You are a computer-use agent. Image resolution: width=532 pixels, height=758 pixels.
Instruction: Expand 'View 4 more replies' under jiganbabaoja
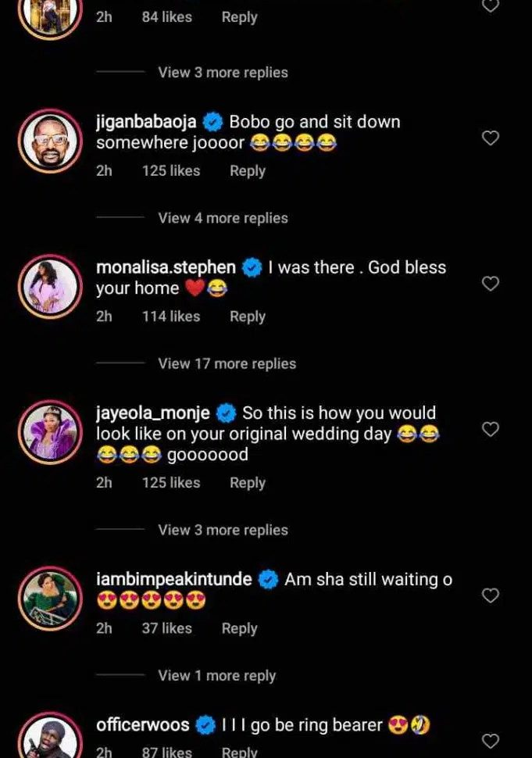tap(223, 218)
